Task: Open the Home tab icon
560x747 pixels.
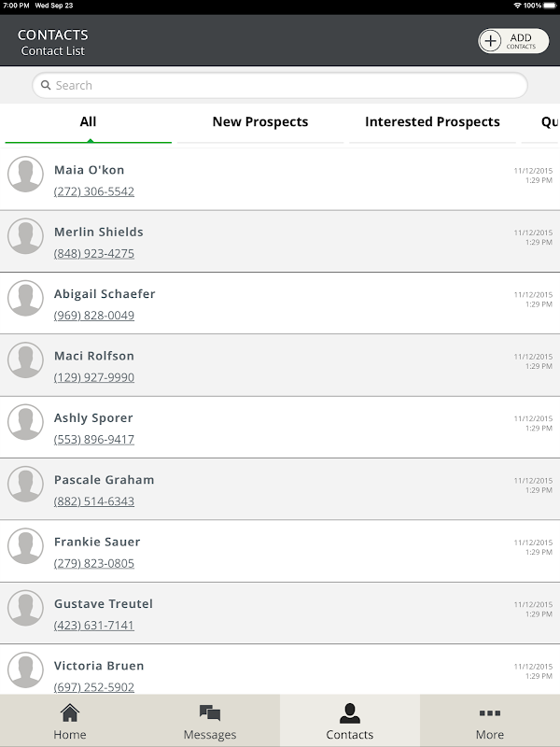Action: click(x=70, y=714)
